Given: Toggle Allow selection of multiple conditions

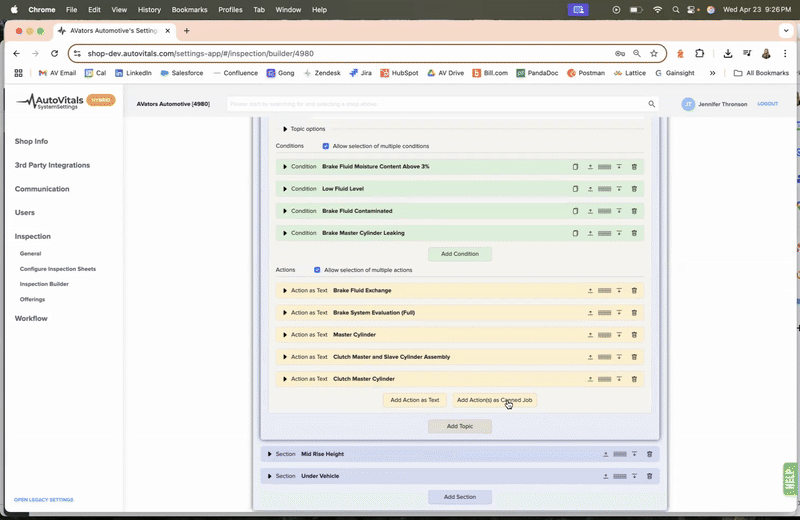Looking at the screenshot, I should coord(326,146).
